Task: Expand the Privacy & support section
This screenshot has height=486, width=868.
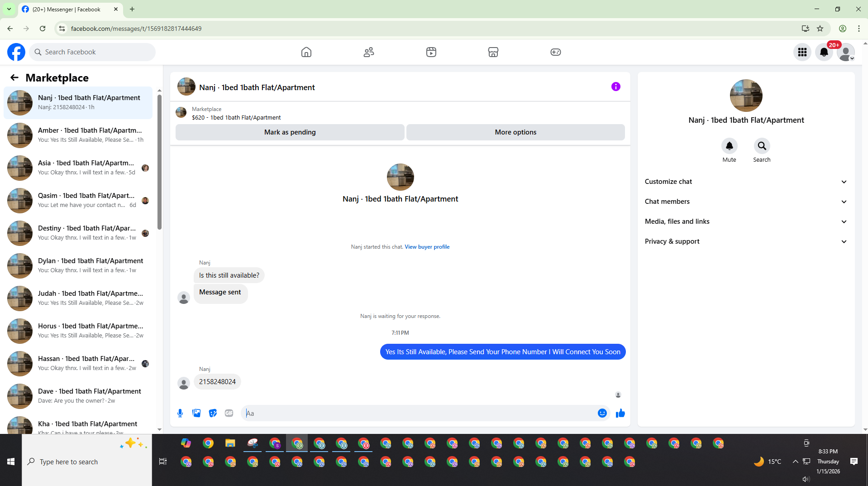Action: (x=746, y=241)
